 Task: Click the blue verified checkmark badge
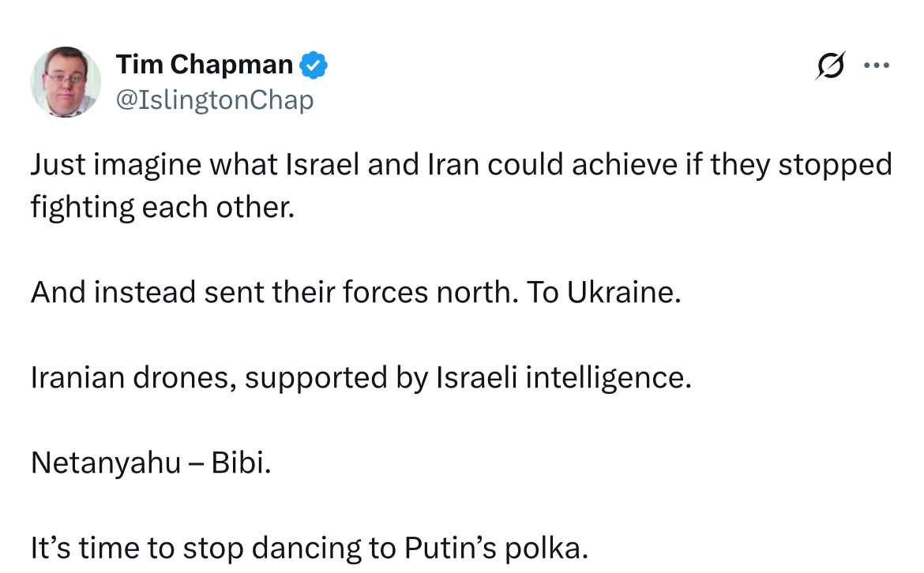click(x=314, y=65)
